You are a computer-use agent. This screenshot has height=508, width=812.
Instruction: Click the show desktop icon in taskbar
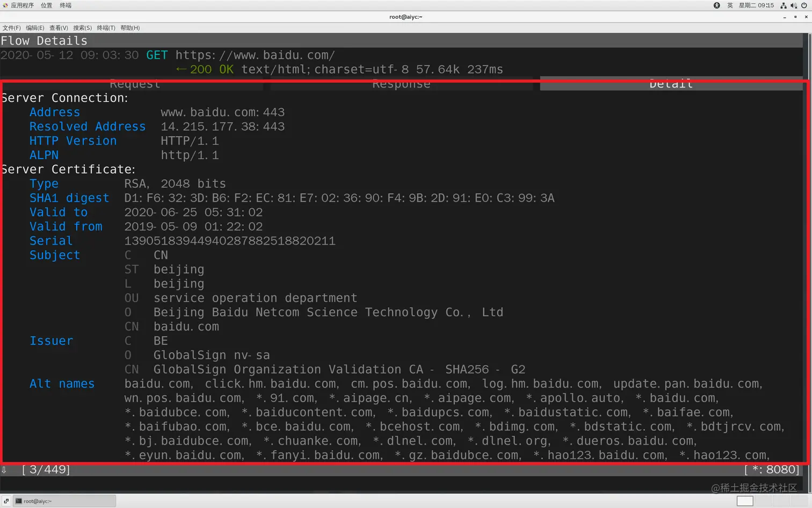[6, 501]
